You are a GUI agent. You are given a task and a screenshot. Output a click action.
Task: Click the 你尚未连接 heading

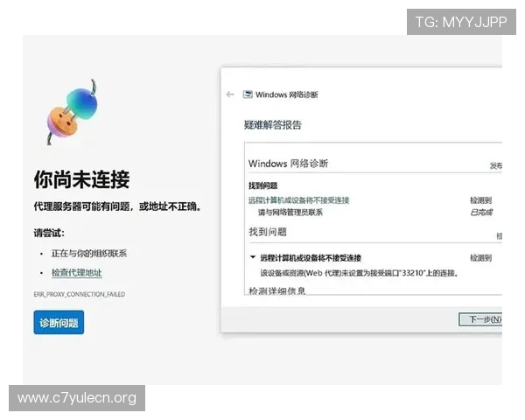point(81,179)
